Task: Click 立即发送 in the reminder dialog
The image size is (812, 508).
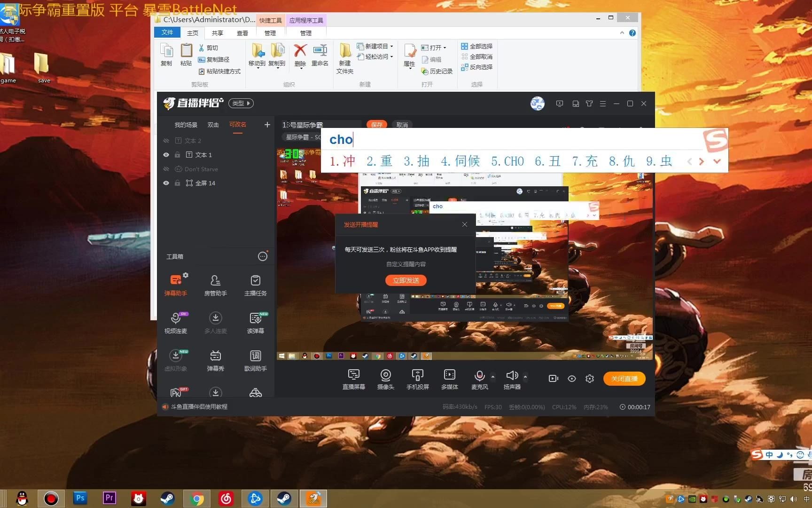Action: point(406,280)
